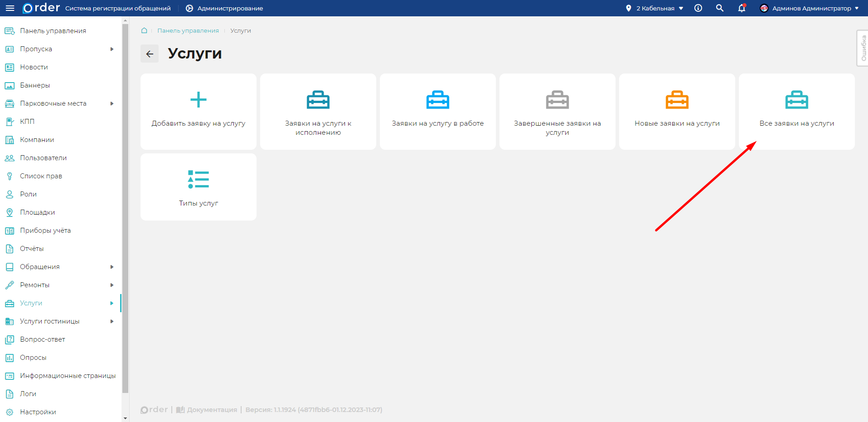Viewport: 868px width, 422px height.
Task: Open the grey completed service requests briefcase
Action: (557, 100)
